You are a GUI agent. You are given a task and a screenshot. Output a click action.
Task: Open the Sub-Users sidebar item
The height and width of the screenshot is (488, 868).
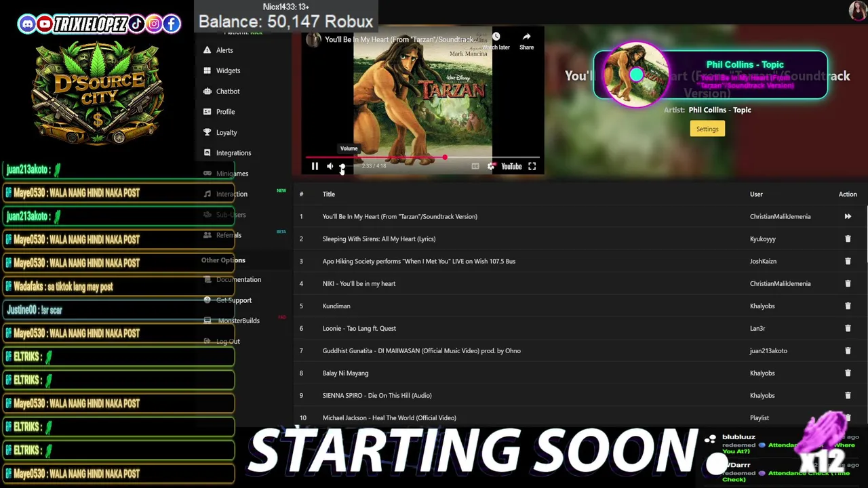231,215
